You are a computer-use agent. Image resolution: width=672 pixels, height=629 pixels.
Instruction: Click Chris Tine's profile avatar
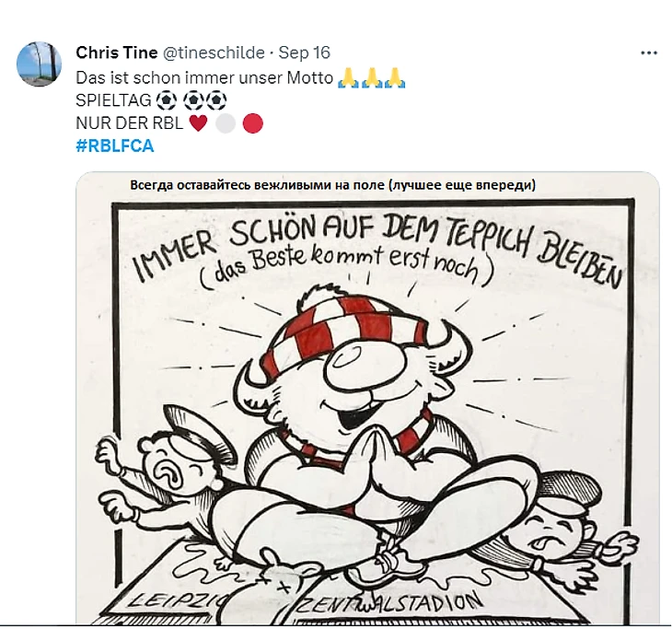(40, 64)
